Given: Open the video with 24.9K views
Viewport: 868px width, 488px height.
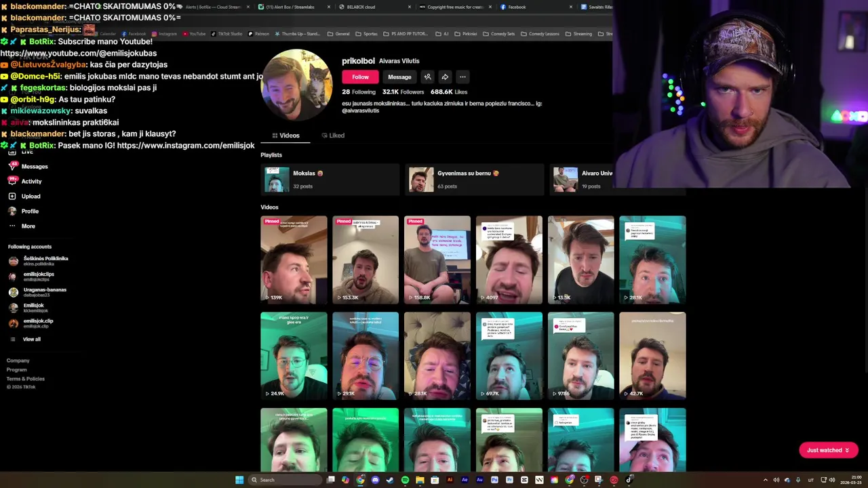Looking at the screenshot, I should pyautogui.click(x=294, y=356).
